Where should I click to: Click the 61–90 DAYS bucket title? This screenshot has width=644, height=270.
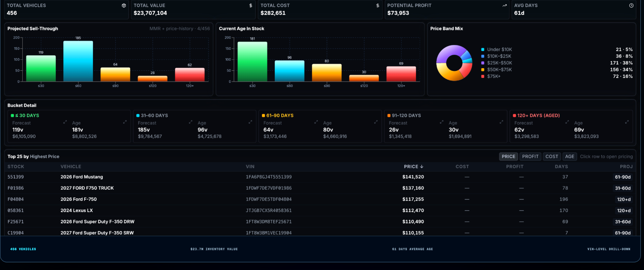[280, 116]
